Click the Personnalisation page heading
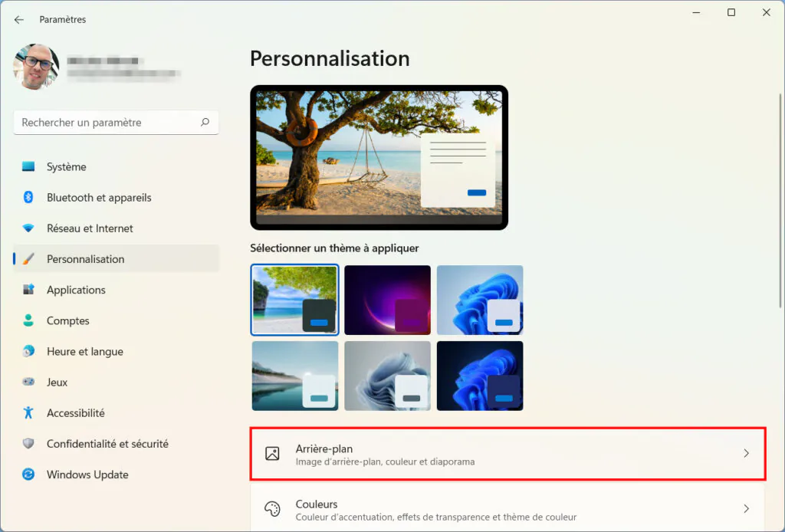Screen dimensions: 785x532 [x=330, y=58]
